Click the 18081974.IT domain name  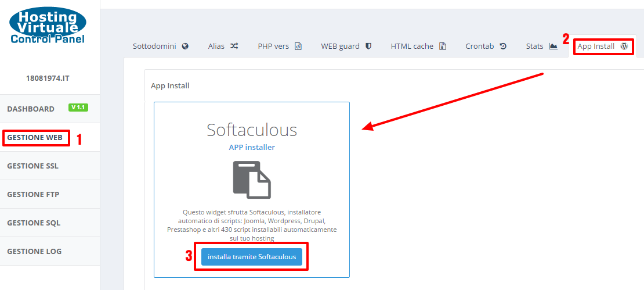[48, 78]
